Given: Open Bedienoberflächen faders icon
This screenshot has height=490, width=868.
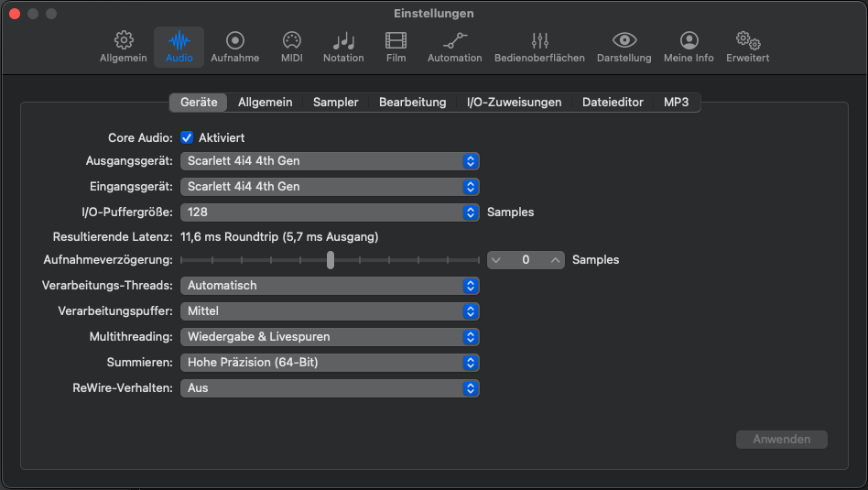Looking at the screenshot, I should (x=539, y=41).
